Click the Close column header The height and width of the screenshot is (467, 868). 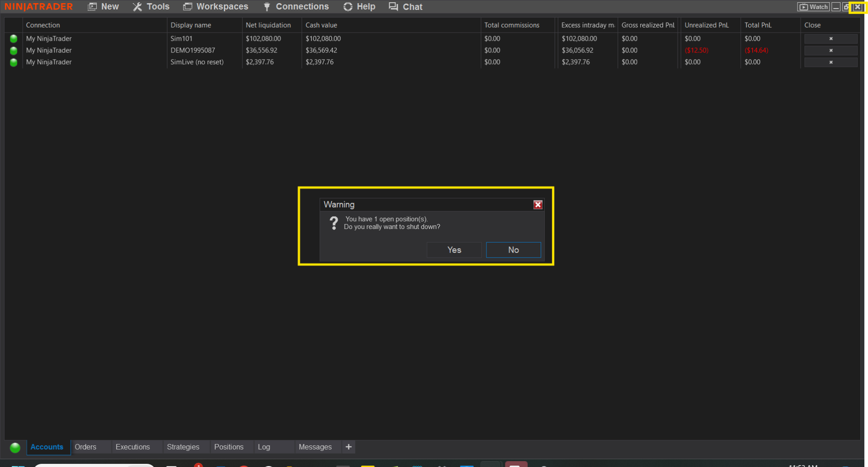[x=830, y=25]
